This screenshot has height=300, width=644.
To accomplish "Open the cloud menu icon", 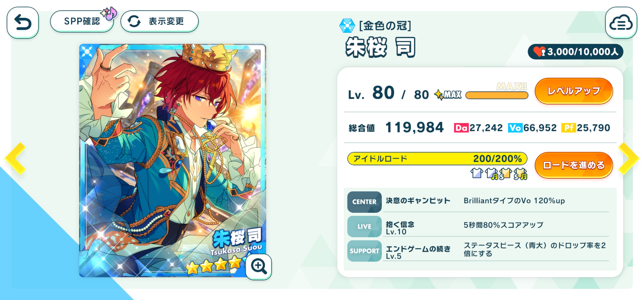I will click(621, 22).
